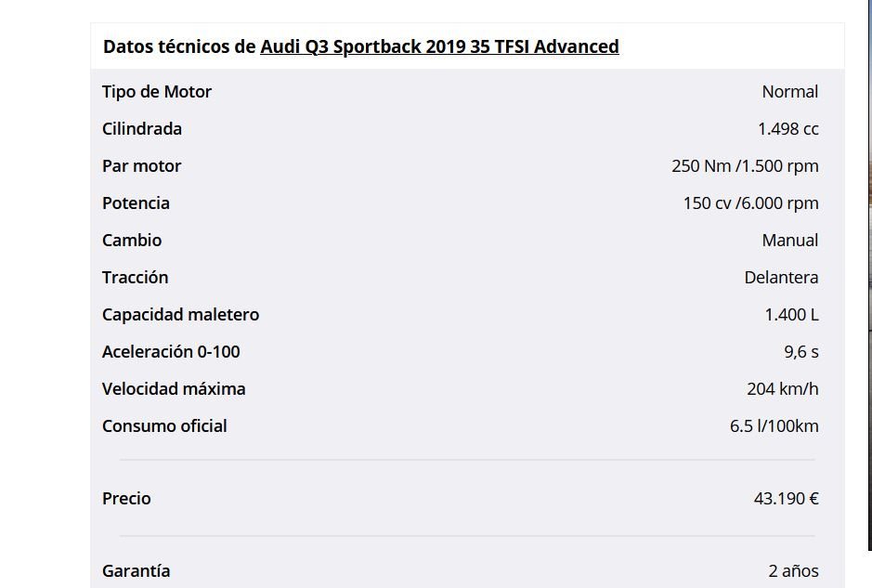Select the Tracción label
The height and width of the screenshot is (588, 872).
click(136, 278)
